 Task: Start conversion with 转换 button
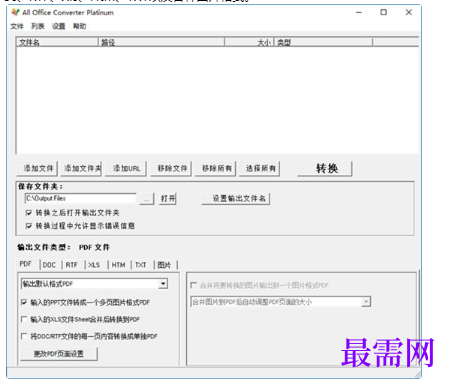point(325,168)
